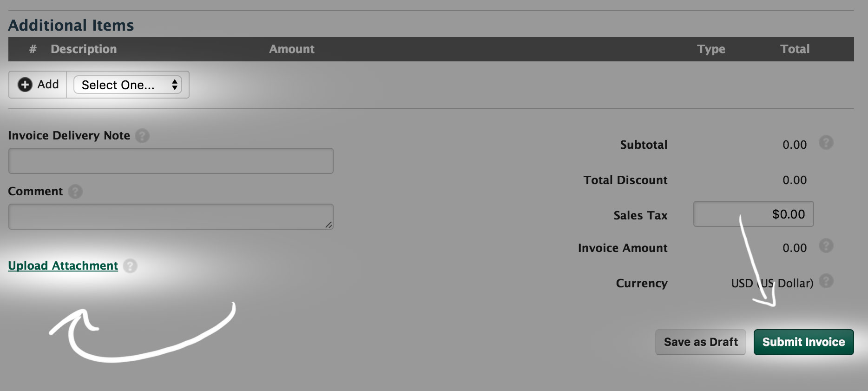Screen dimensions: 868x391
Task: Show help for the Currency field
Action: [x=826, y=281]
